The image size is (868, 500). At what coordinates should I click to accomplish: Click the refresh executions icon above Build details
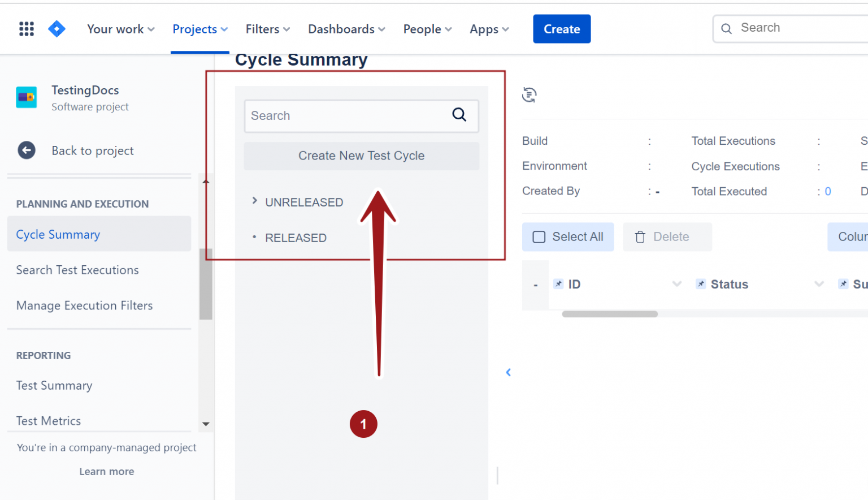pyautogui.click(x=529, y=94)
